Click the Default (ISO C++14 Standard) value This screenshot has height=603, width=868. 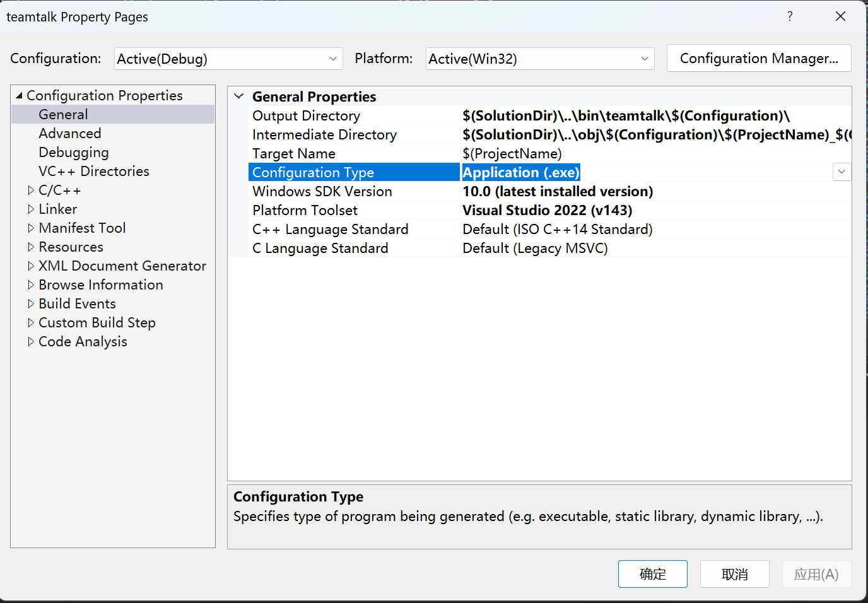(x=558, y=229)
